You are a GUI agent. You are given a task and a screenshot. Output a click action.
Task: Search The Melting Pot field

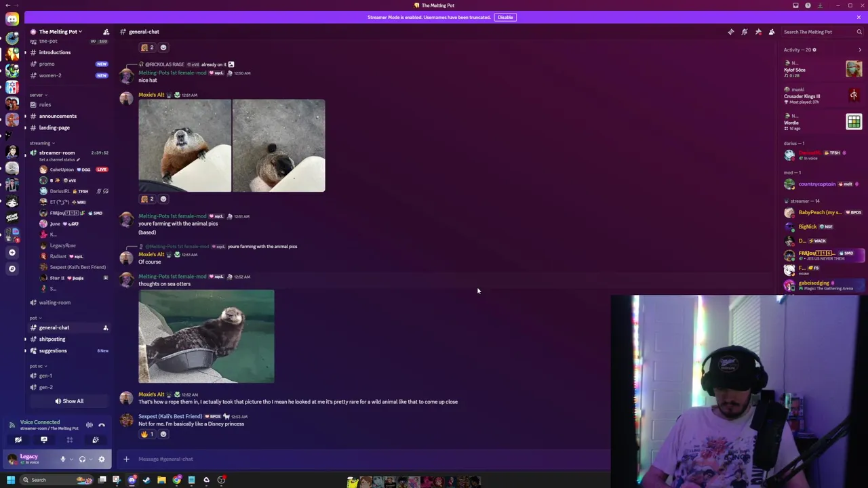pyautogui.click(x=821, y=32)
